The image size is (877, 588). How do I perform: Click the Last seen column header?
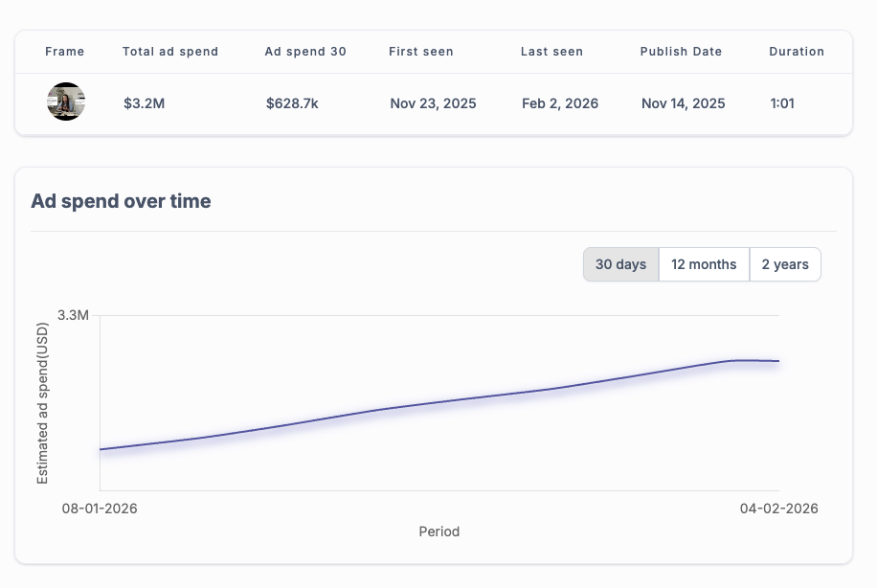click(x=551, y=52)
